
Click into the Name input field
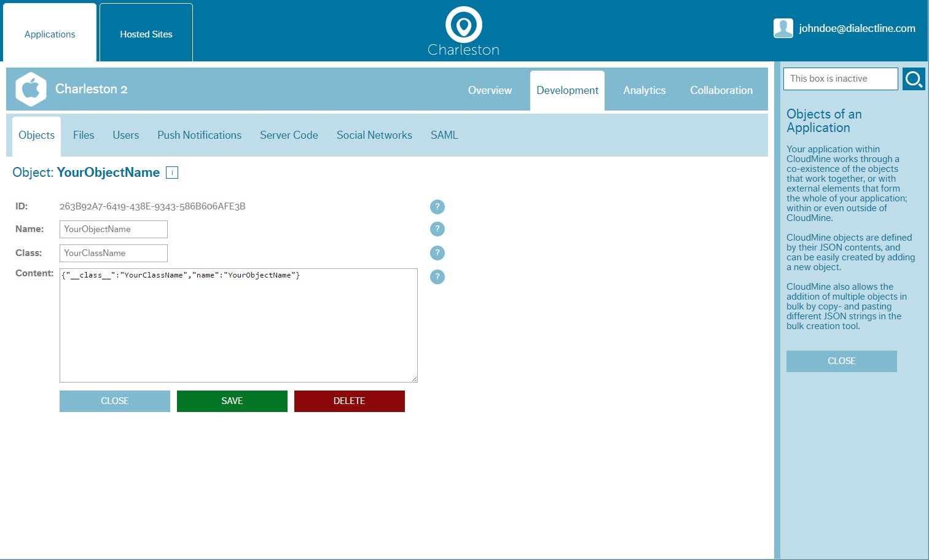[x=114, y=229]
